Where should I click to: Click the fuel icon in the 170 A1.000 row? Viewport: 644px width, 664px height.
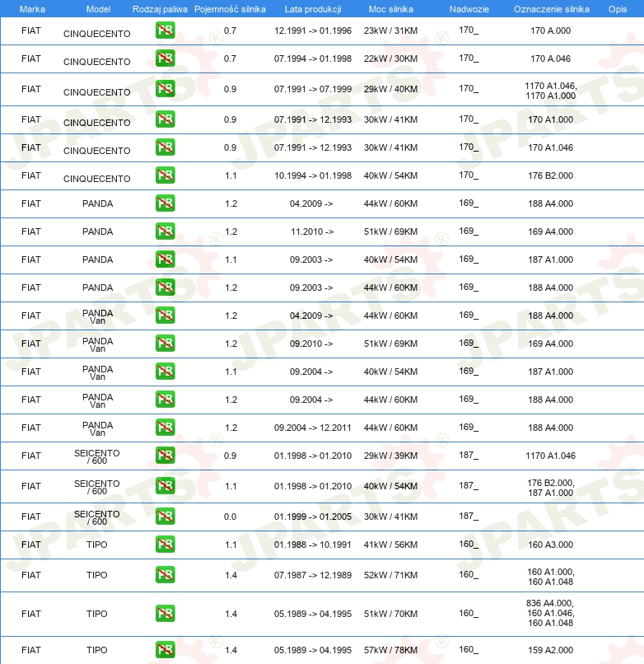click(166, 119)
